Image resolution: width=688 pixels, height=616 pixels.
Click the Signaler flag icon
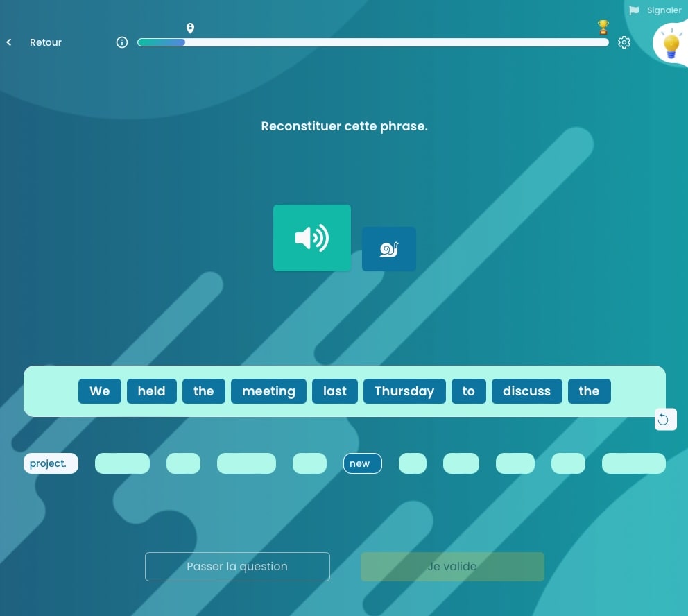tap(634, 10)
